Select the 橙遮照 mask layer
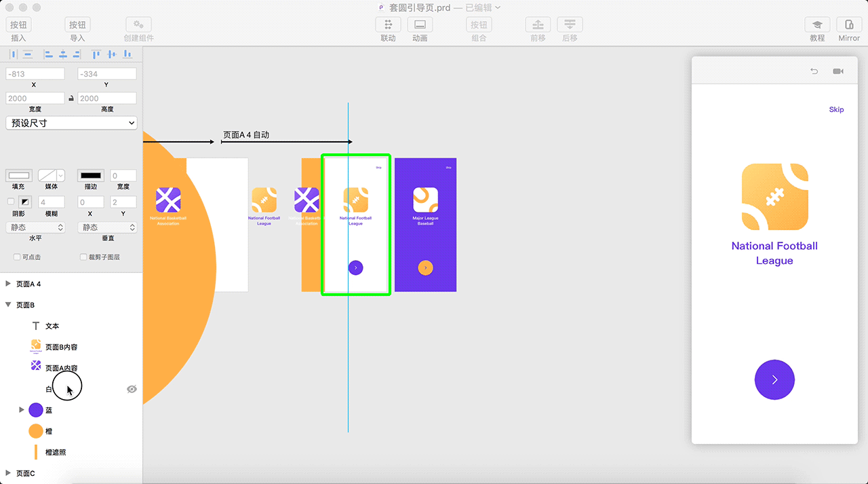This screenshot has width=868, height=484. point(71,452)
